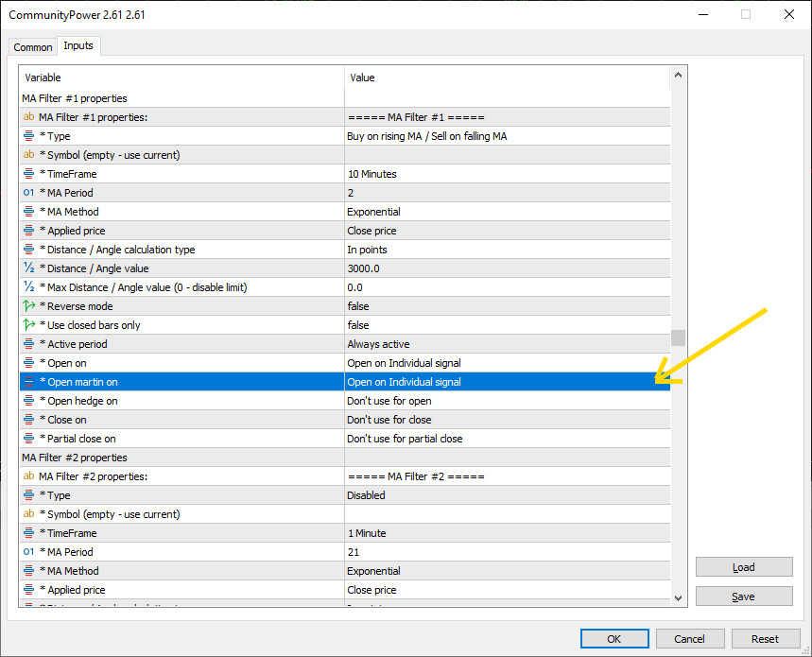Click the enum icon beside Partial close on
This screenshot has height=657, width=812.
tap(29, 439)
